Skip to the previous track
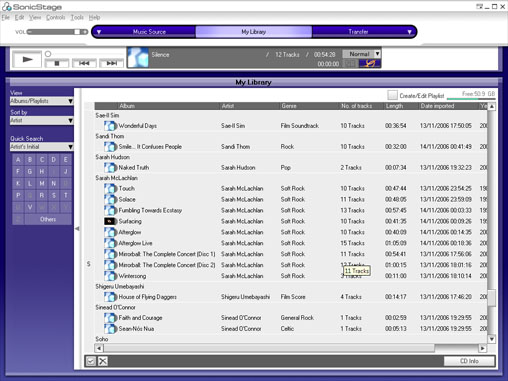Viewport: 508px width, 381px height. 84,63
